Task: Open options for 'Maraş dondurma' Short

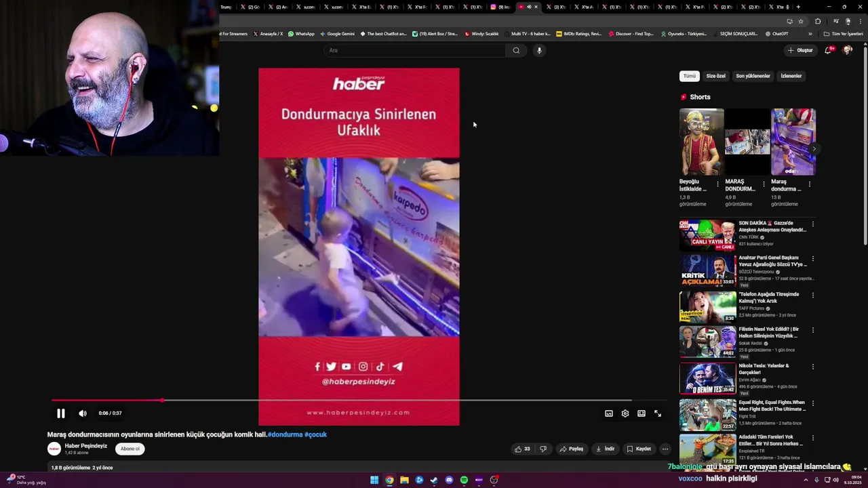Action: click(809, 184)
